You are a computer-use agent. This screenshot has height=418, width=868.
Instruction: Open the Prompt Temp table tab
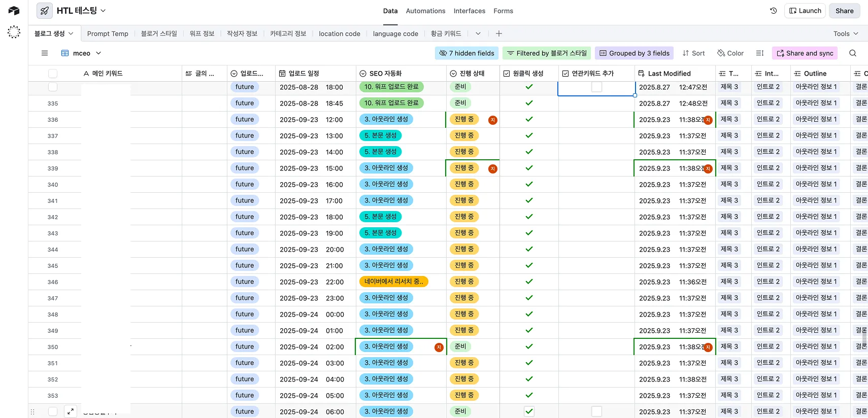[108, 33]
